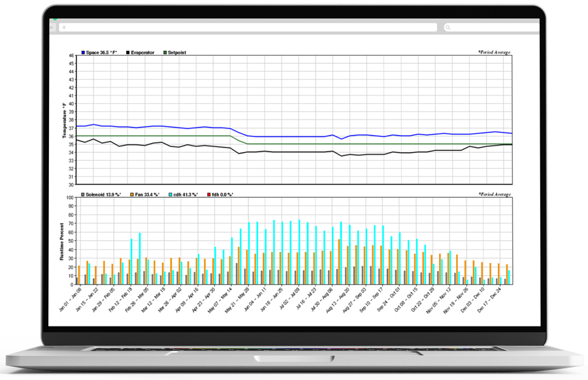588x380 pixels.
Task: Click the gray Solenoid legend square
Action: [x=83, y=195]
